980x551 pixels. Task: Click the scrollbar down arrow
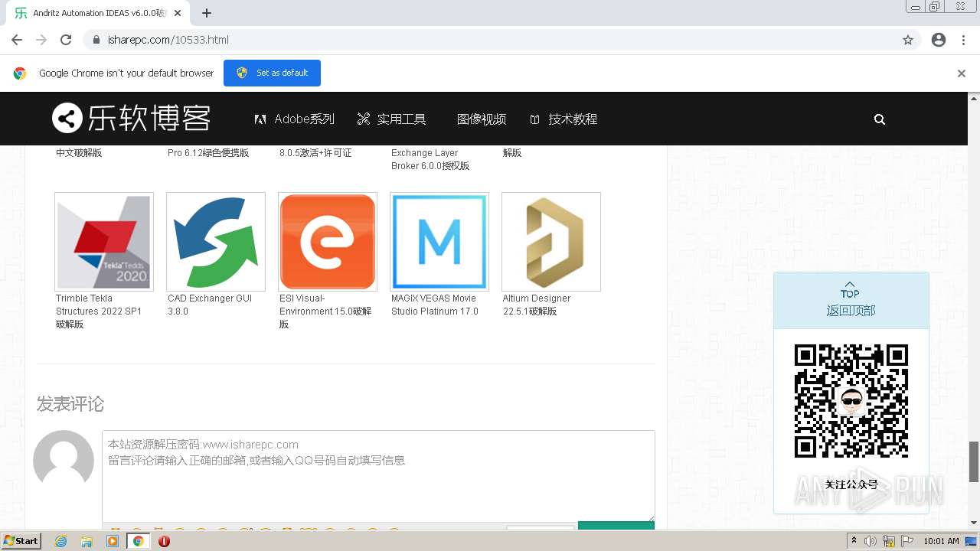click(x=974, y=523)
